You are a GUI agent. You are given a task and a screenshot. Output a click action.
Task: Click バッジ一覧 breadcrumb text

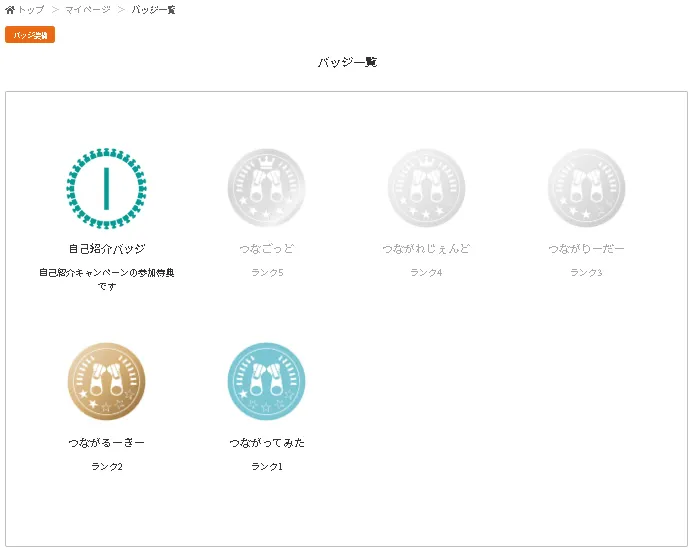point(153,10)
